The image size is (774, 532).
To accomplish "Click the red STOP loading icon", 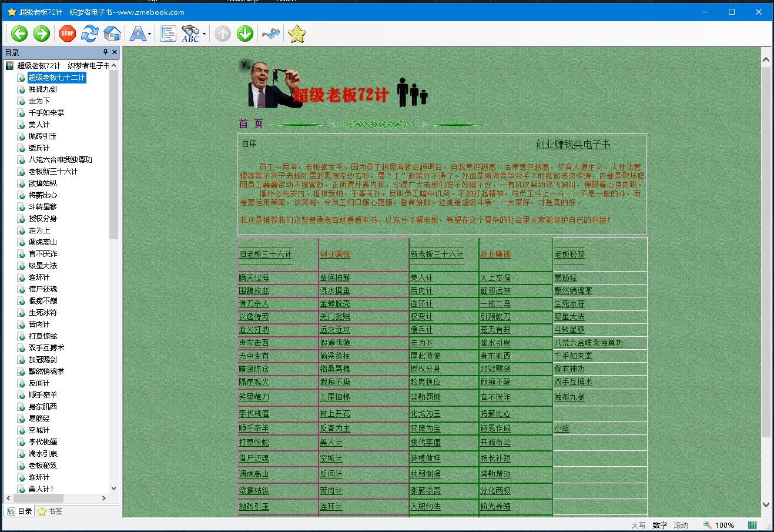I will [68, 34].
